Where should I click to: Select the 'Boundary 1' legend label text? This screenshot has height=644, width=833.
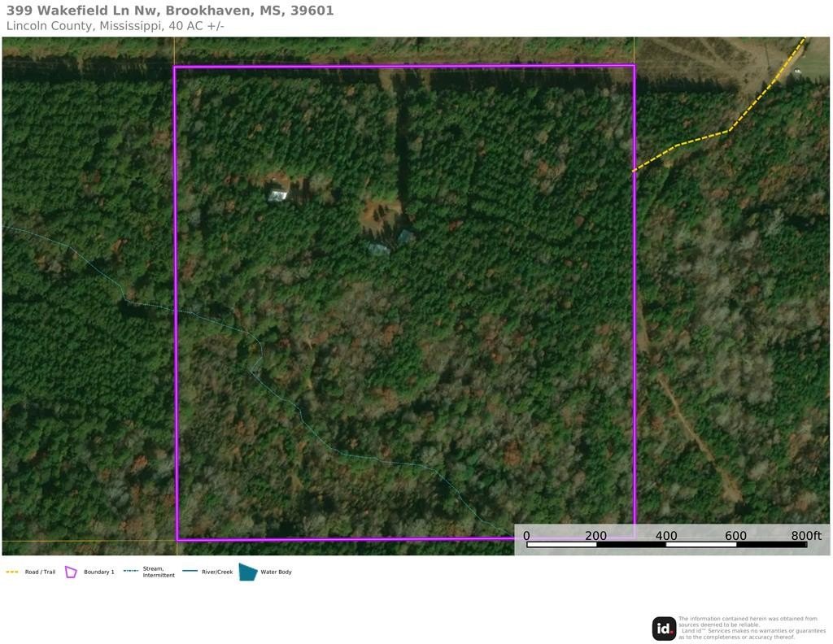(98, 572)
